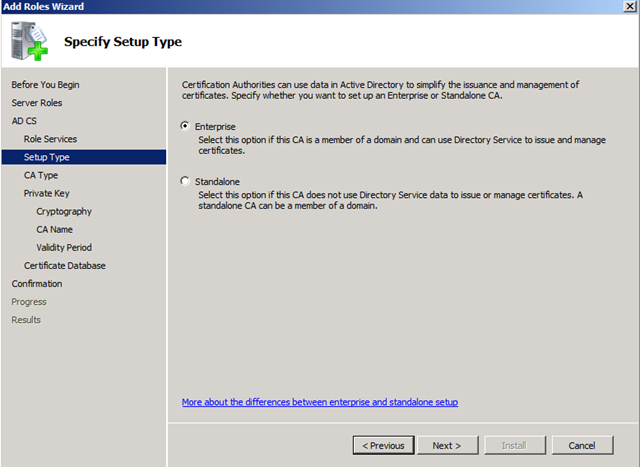Open link about enterprise and standalone differences
Viewport: 640px width, 467px height.
[320, 402]
